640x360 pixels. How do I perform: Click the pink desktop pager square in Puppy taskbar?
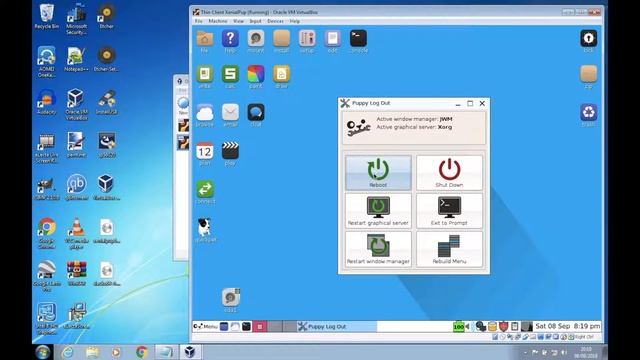click(260, 327)
